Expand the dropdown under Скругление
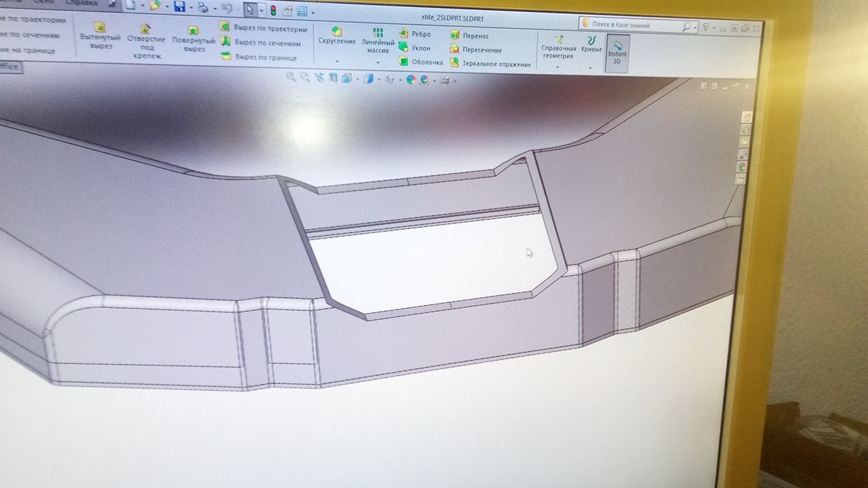Image resolution: width=868 pixels, height=488 pixels. 337,62
